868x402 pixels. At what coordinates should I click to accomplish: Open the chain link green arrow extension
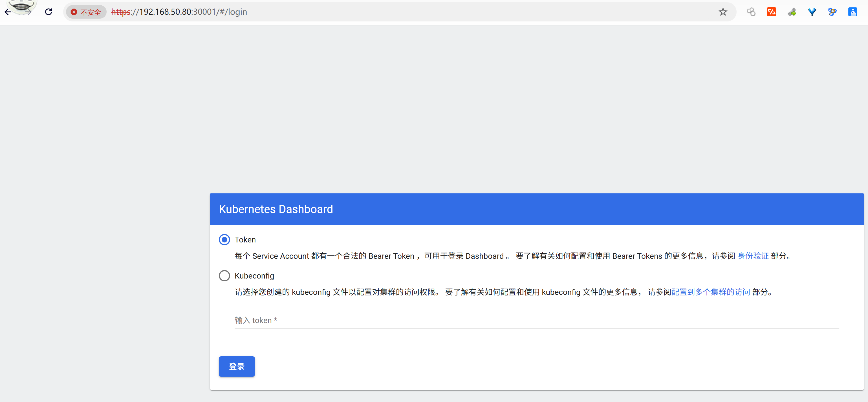(x=792, y=12)
